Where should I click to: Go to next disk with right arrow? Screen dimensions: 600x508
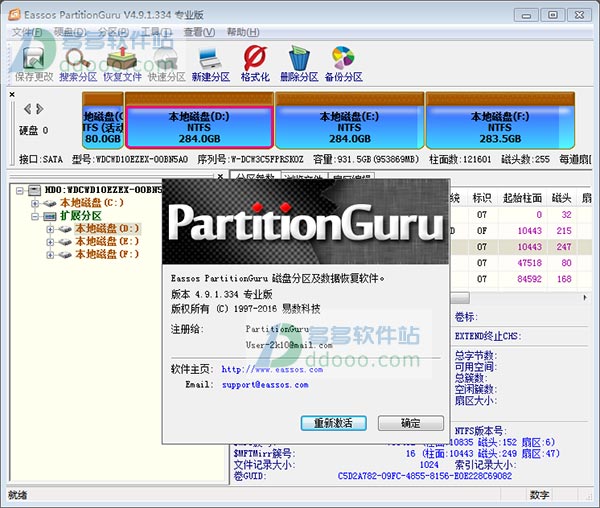tap(39, 109)
